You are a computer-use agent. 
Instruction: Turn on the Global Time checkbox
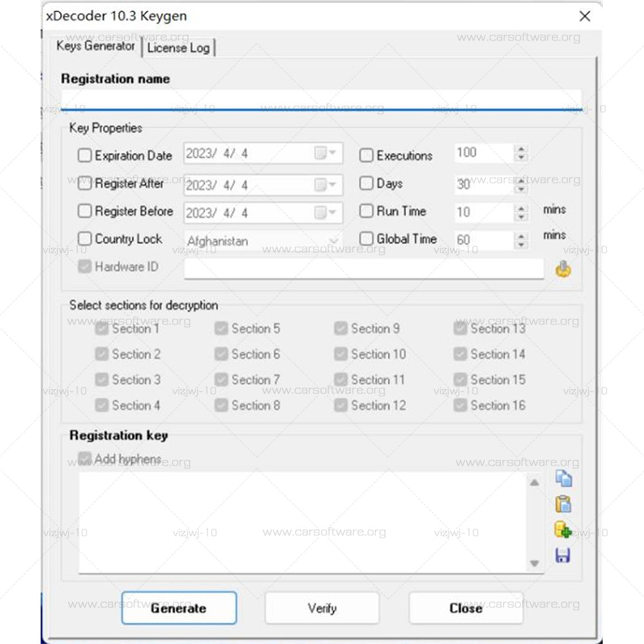pos(366,238)
